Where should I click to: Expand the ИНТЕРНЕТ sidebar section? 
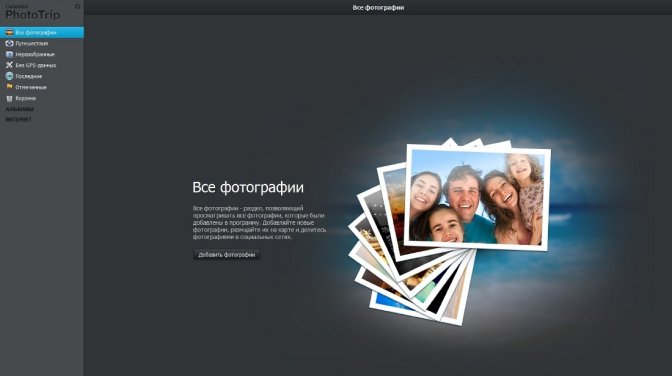pyautogui.click(x=18, y=120)
